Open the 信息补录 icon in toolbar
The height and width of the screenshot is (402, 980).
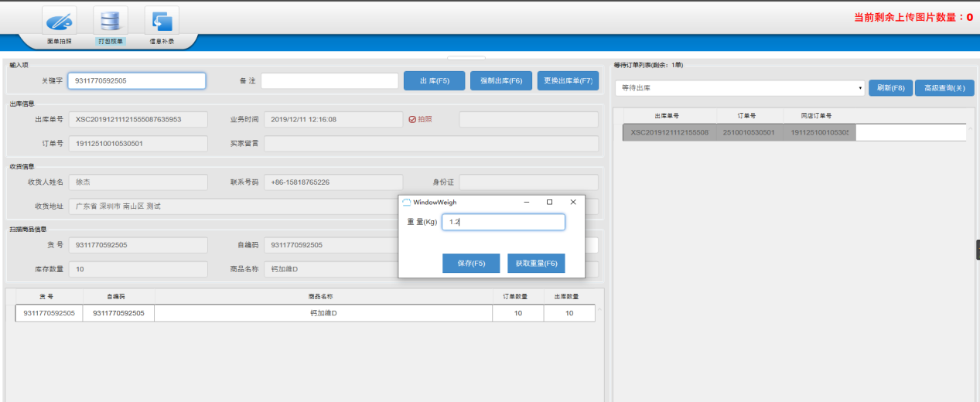(161, 21)
